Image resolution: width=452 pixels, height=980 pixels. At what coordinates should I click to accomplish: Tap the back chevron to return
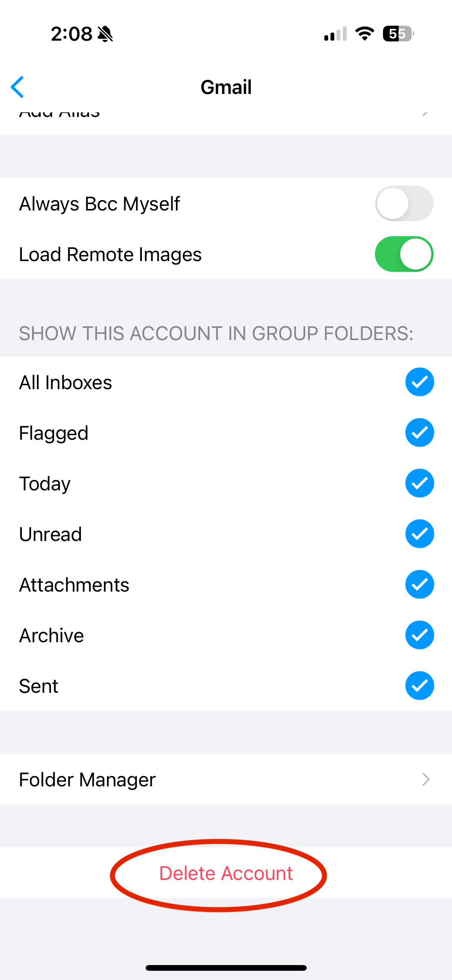click(18, 87)
